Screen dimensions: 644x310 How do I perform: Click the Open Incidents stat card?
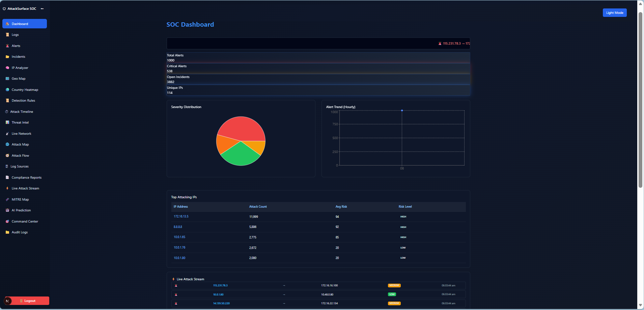click(318, 79)
